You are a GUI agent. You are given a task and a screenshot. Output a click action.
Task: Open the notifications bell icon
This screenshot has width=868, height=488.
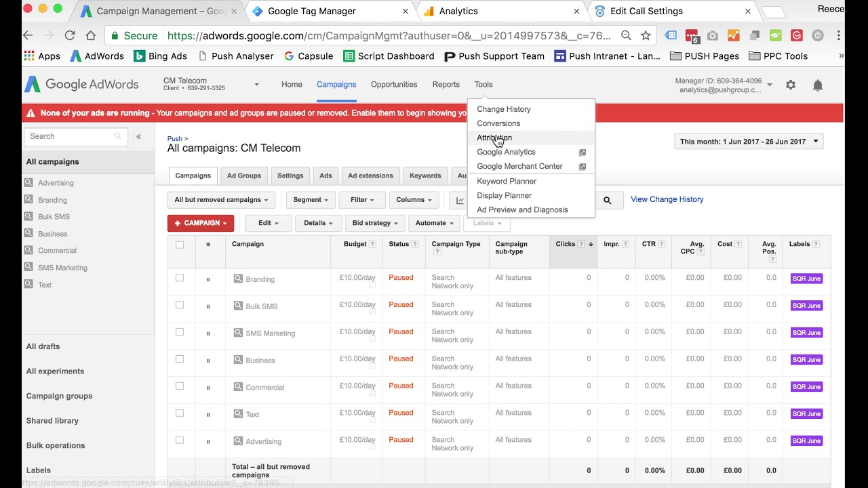coord(818,85)
